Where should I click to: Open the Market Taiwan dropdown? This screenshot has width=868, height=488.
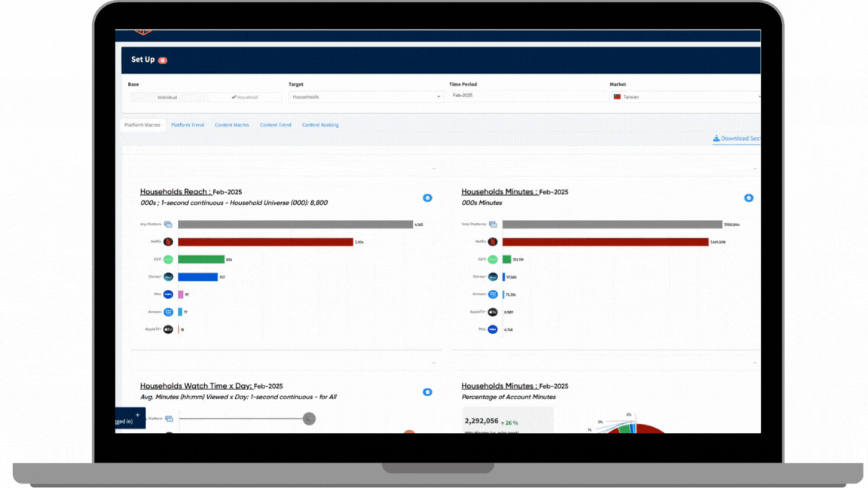click(x=686, y=97)
